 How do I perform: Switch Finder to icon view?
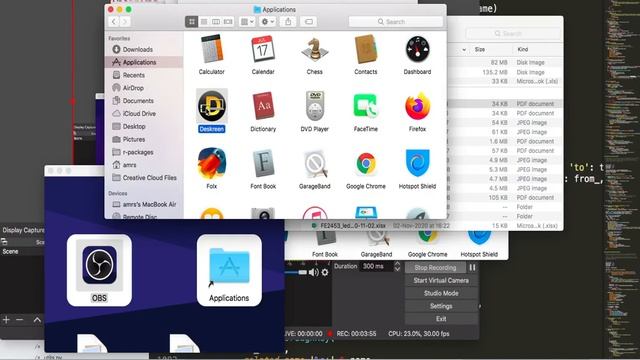coord(191,22)
